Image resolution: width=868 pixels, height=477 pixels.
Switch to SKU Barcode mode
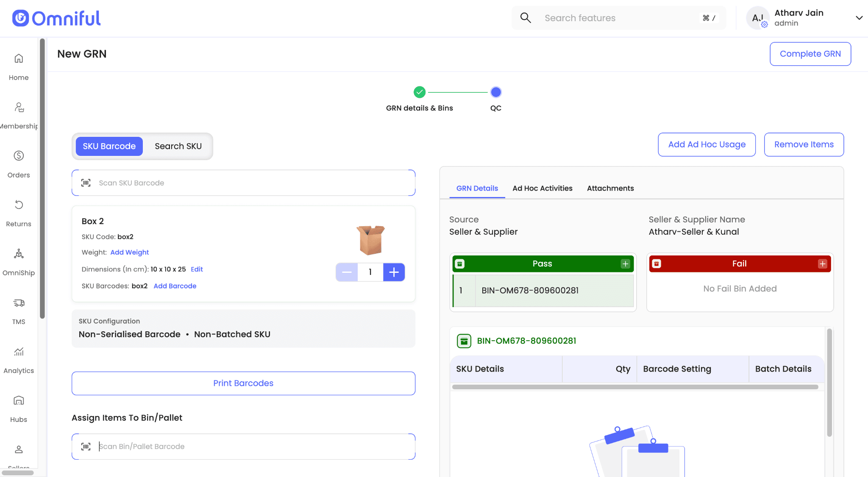(109, 146)
